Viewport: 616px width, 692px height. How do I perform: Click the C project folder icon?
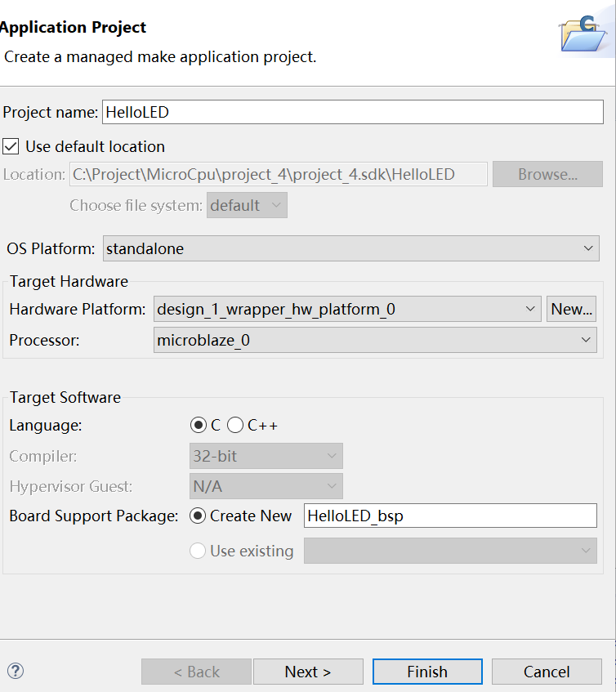[587, 31]
